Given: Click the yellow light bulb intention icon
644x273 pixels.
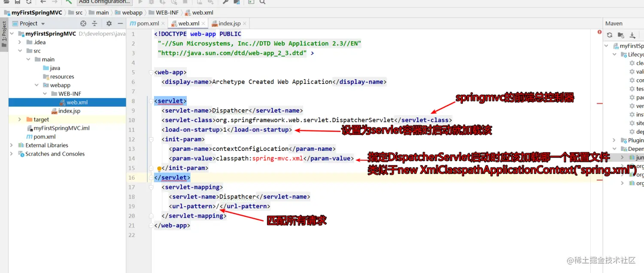Looking at the screenshot, I should click(159, 169).
